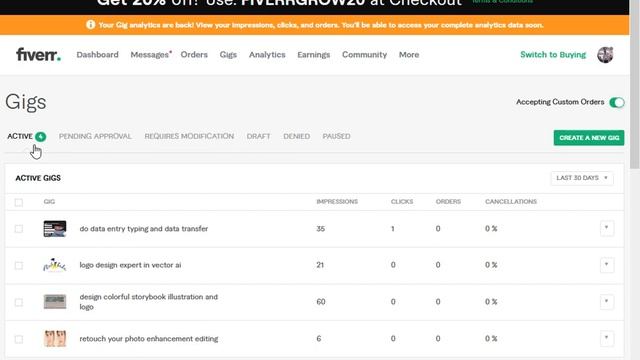
Task: Click the info icon in orange banner
Action: (x=91, y=25)
